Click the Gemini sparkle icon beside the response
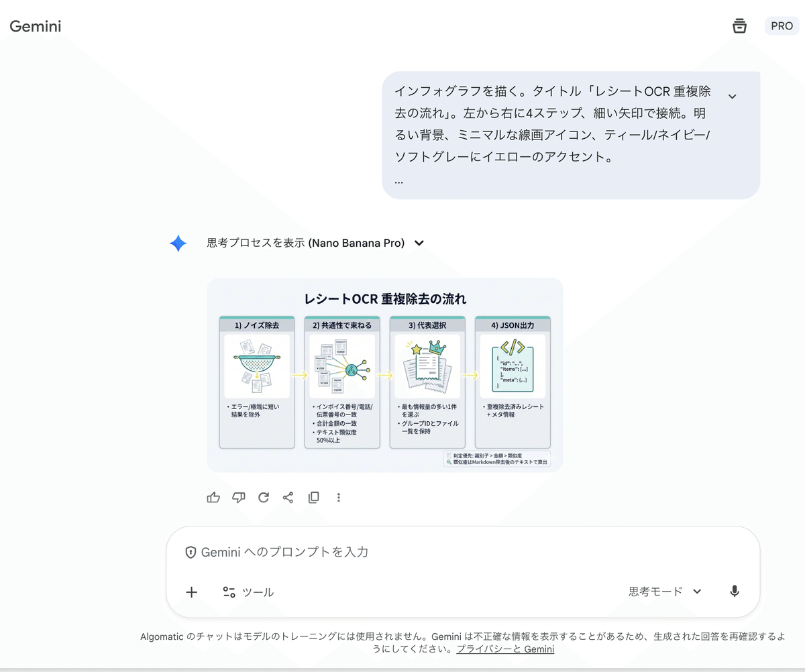The height and width of the screenshot is (672, 805). (x=178, y=243)
